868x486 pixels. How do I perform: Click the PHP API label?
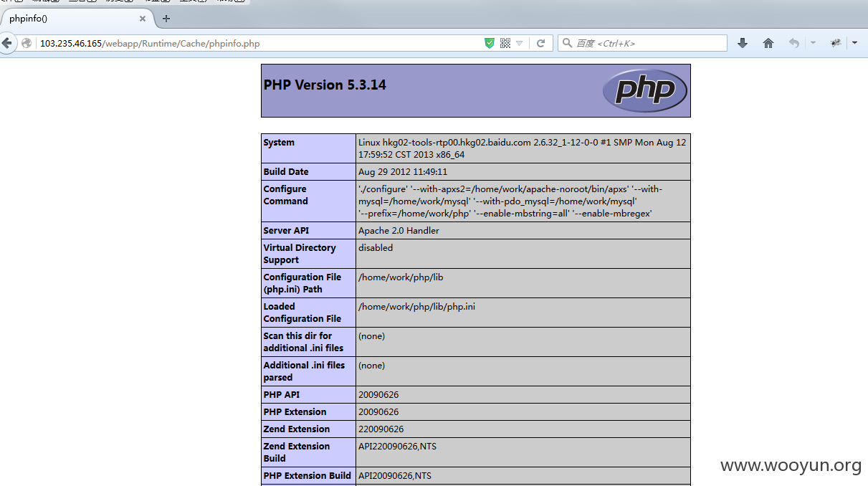[x=282, y=394]
